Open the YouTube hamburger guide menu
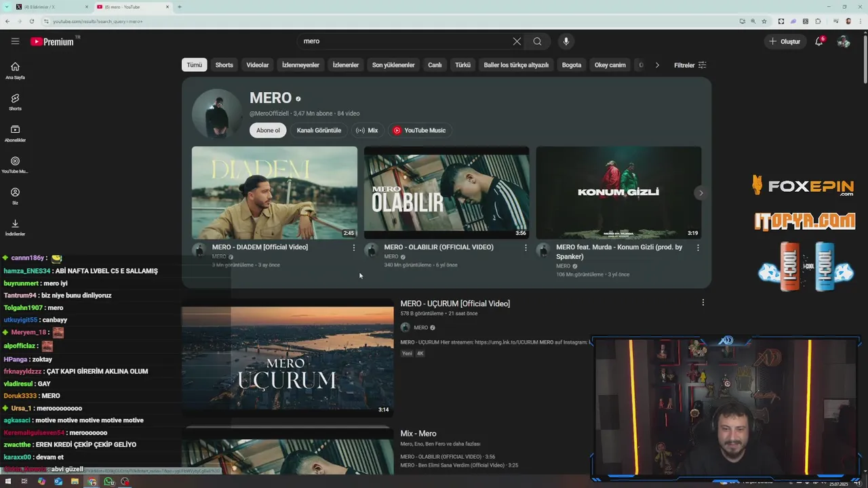Viewport: 868px width, 488px height. 15,41
